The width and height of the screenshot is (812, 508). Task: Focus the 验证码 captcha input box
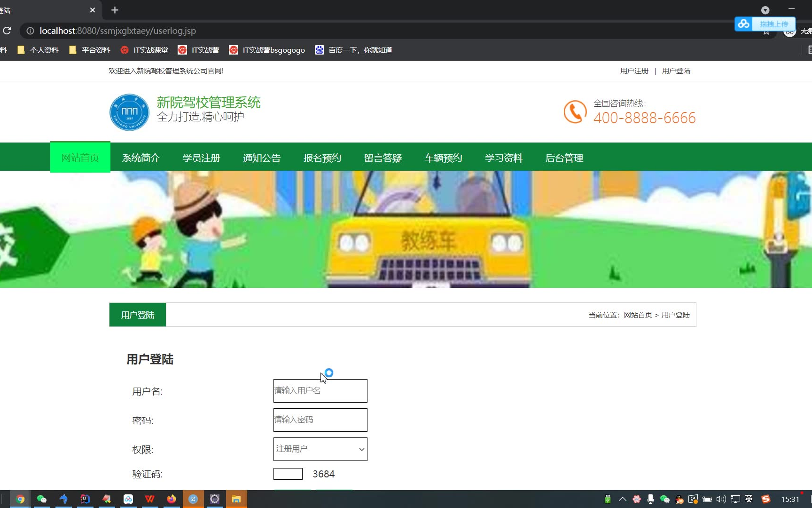[x=288, y=474]
